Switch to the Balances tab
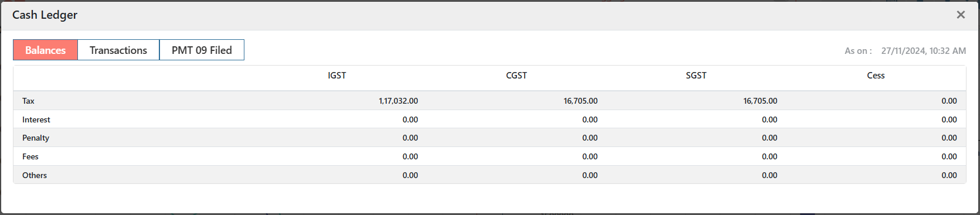The width and height of the screenshot is (980, 215). click(45, 50)
